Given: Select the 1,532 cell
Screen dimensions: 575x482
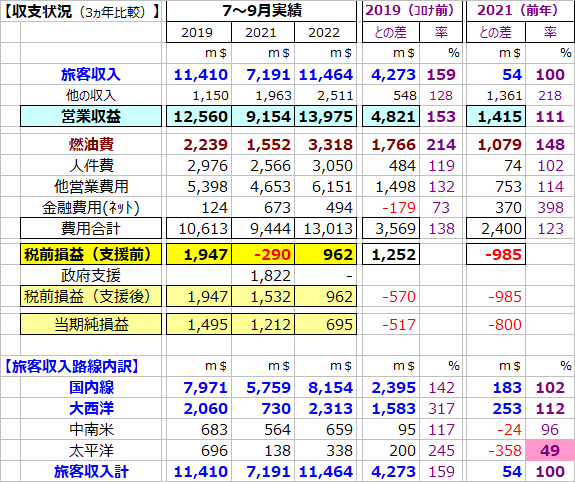Looking at the screenshot, I should (x=263, y=296).
